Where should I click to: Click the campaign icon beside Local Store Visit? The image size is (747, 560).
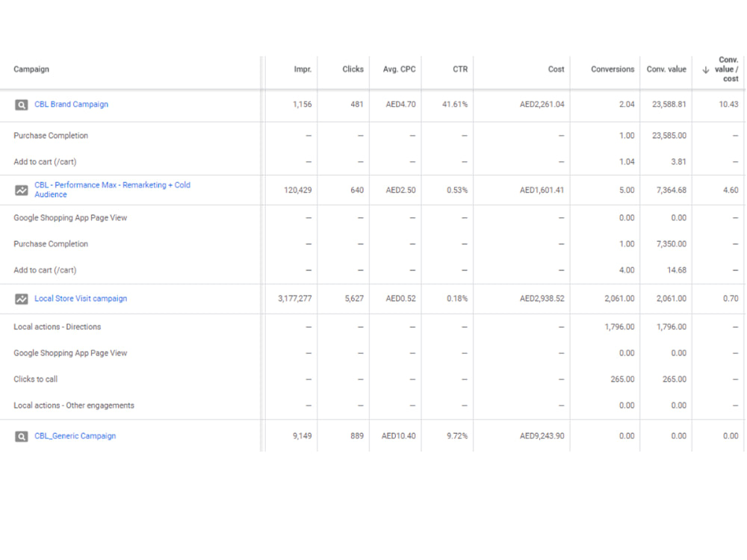pos(22,299)
